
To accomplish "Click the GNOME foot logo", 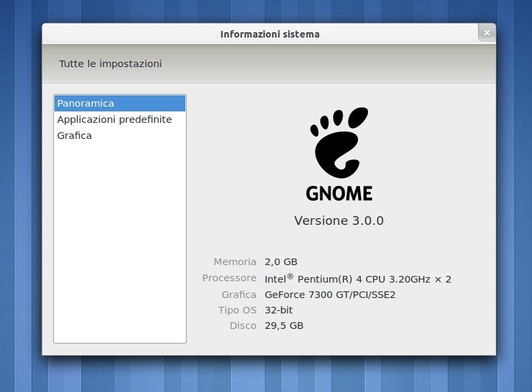I will click(x=339, y=142).
